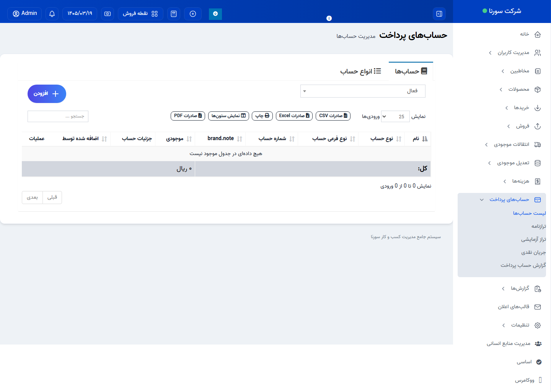551x392 pixels.
Task: Switch to the انواع حساب tab
Action: click(360, 71)
